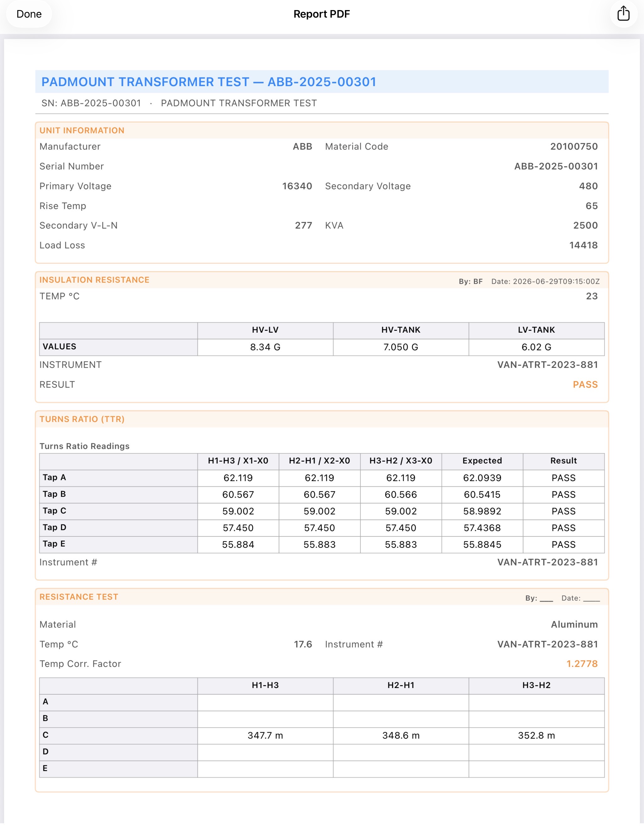Select Secondary V-L-N value 277
Image resolution: width=644 pixels, height=839 pixels.
click(303, 225)
